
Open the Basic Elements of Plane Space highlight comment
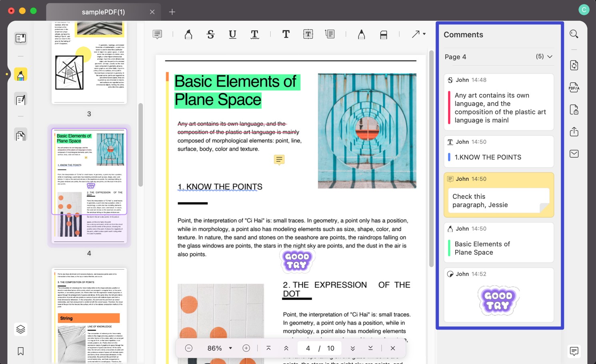[x=498, y=243]
